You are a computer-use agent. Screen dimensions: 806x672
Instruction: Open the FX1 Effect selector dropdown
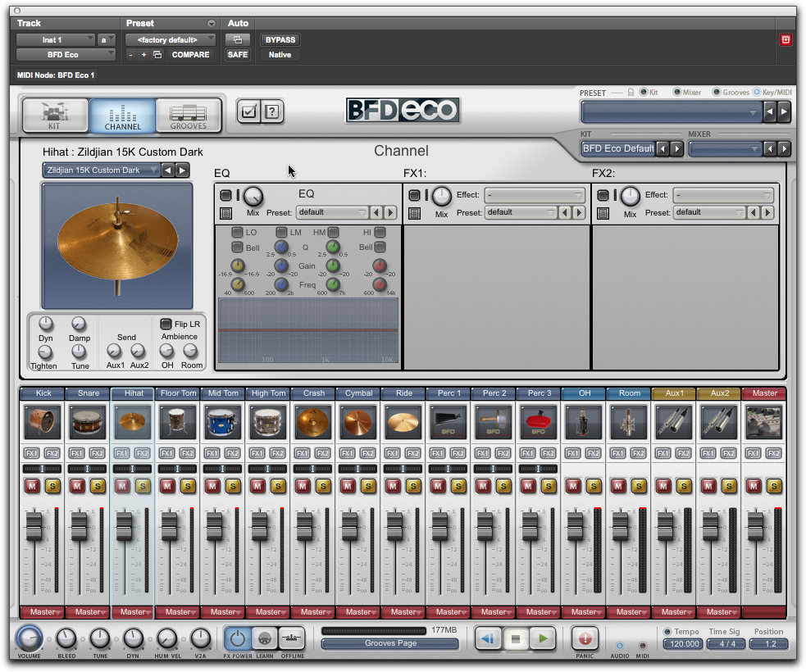click(534, 195)
